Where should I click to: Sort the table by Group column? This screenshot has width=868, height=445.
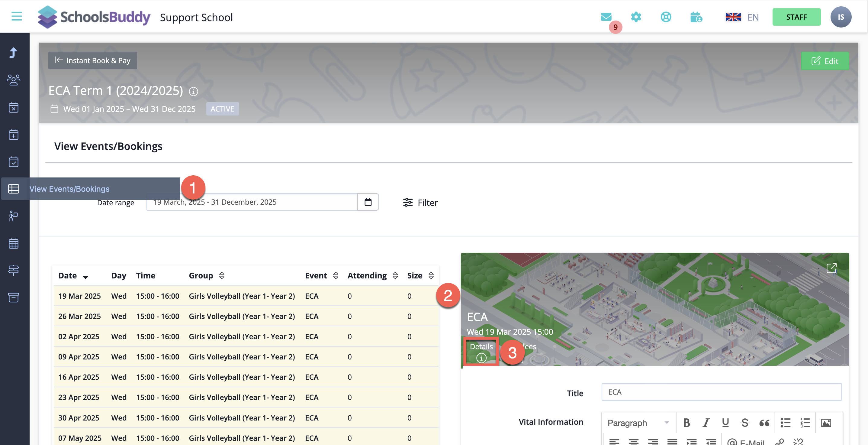click(x=222, y=276)
